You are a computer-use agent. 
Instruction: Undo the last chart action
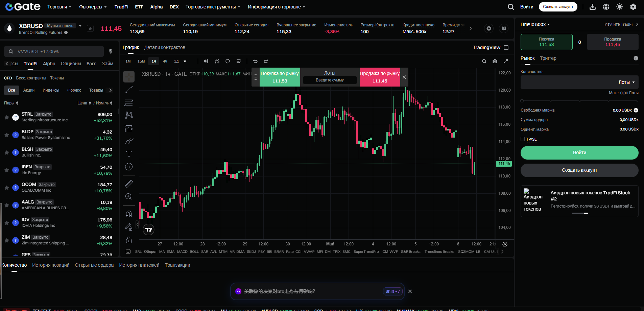pos(255,61)
